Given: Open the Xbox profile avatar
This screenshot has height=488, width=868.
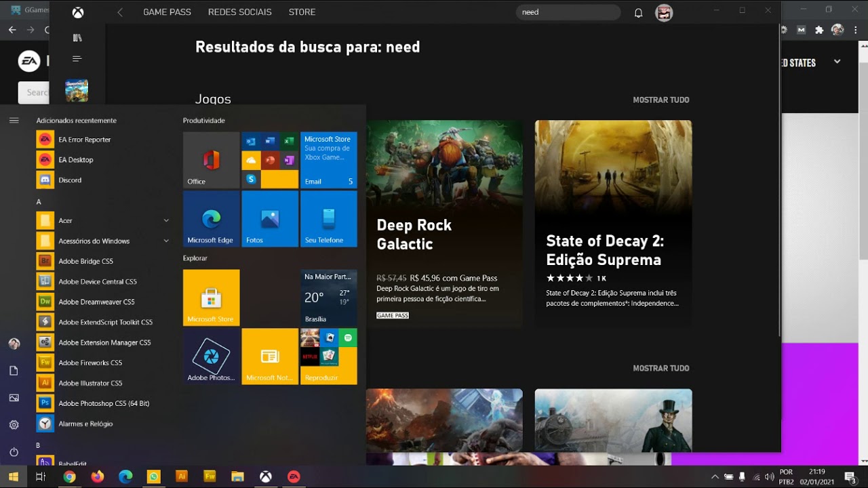Looking at the screenshot, I should [664, 12].
